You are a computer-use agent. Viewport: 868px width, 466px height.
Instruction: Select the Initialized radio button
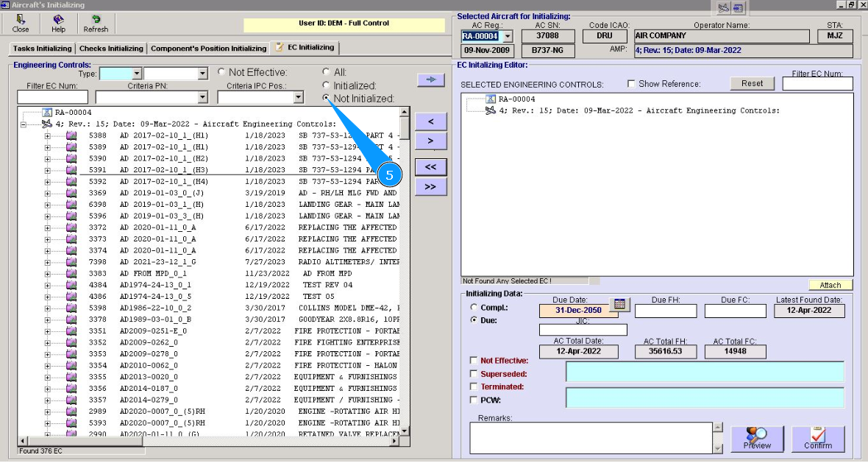click(x=327, y=85)
